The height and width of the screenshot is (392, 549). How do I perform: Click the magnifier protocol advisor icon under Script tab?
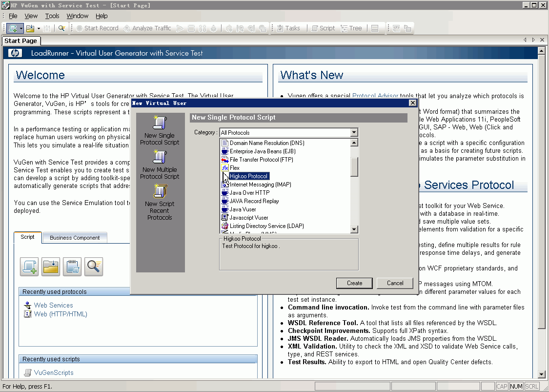point(94,267)
